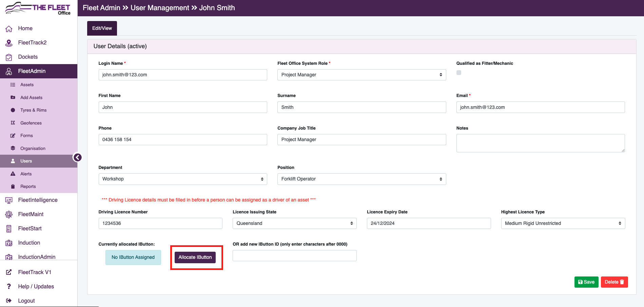Click the Induction badge icon
The width and height of the screenshot is (644, 307).
pyautogui.click(x=9, y=243)
